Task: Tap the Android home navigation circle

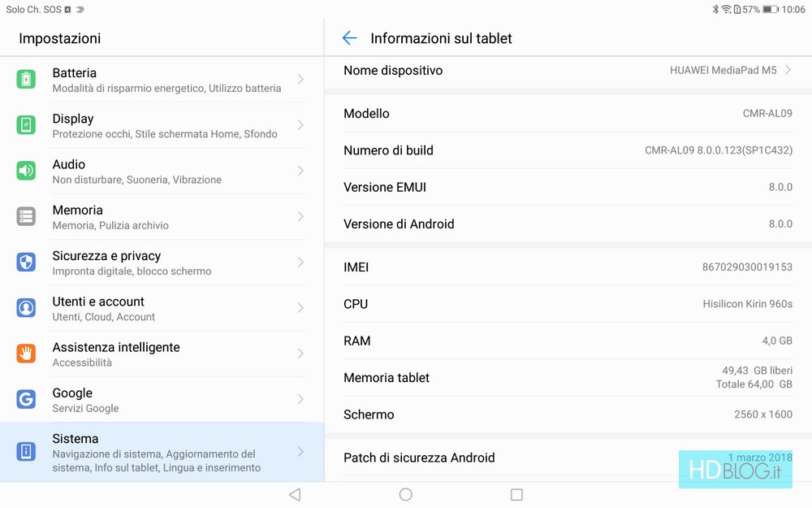Action: click(406, 494)
